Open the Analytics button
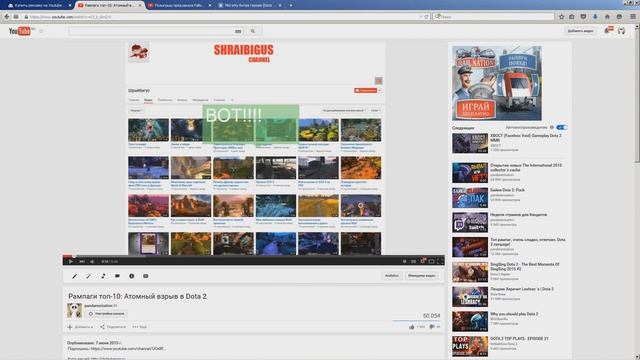640x360 pixels. point(392,276)
